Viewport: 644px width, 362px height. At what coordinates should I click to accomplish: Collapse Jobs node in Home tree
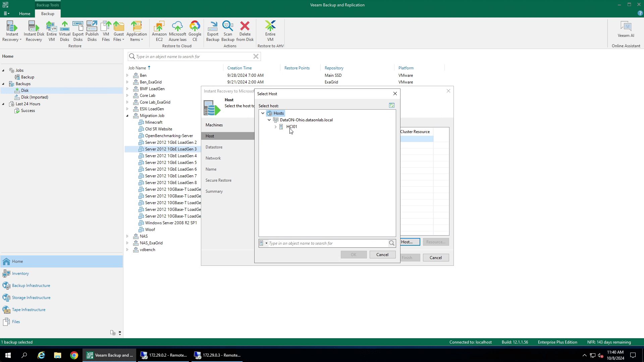point(3,70)
